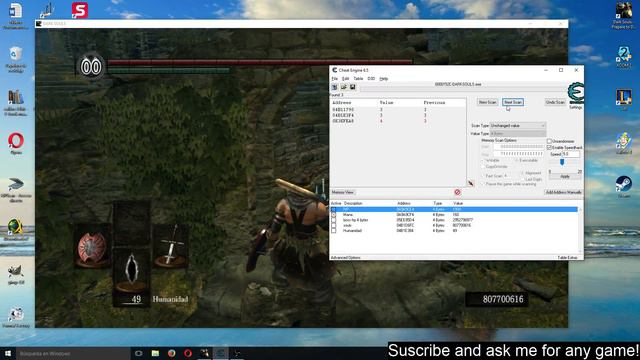Image resolution: width=640 pixels, height=360 pixels.
Task: Click the scan Stop address field
Action: point(519,154)
